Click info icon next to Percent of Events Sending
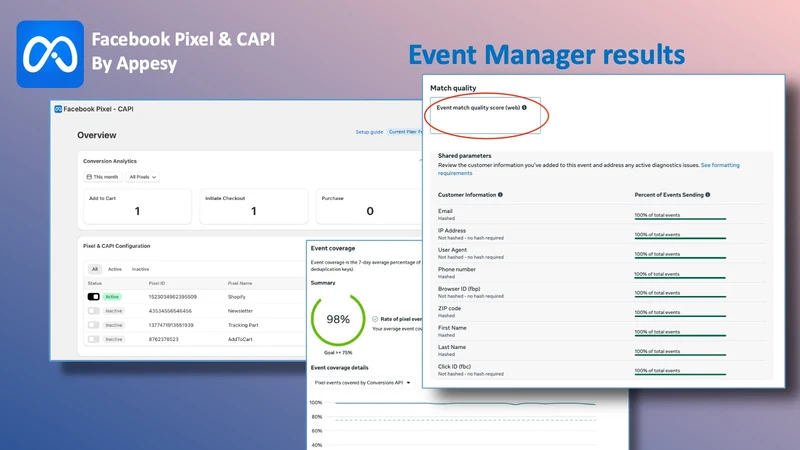 [x=708, y=195]
